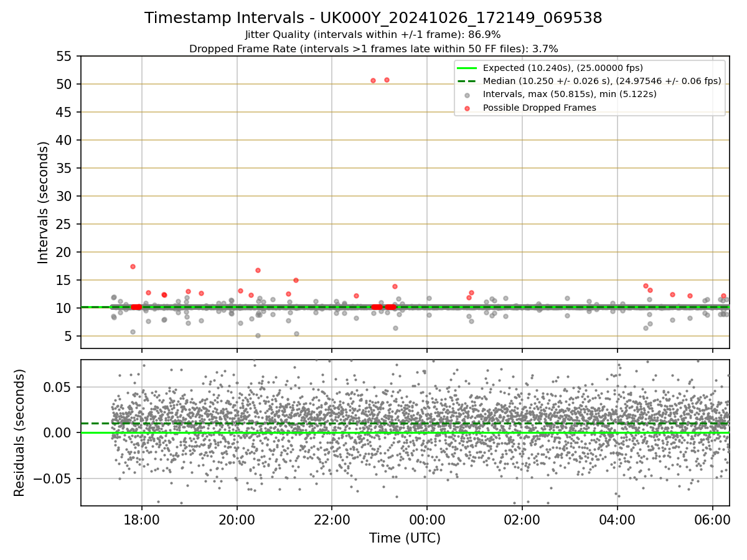Click the '20:00' time tick label
Viewport: 747px width, 560px height.
tap(237, 519)
